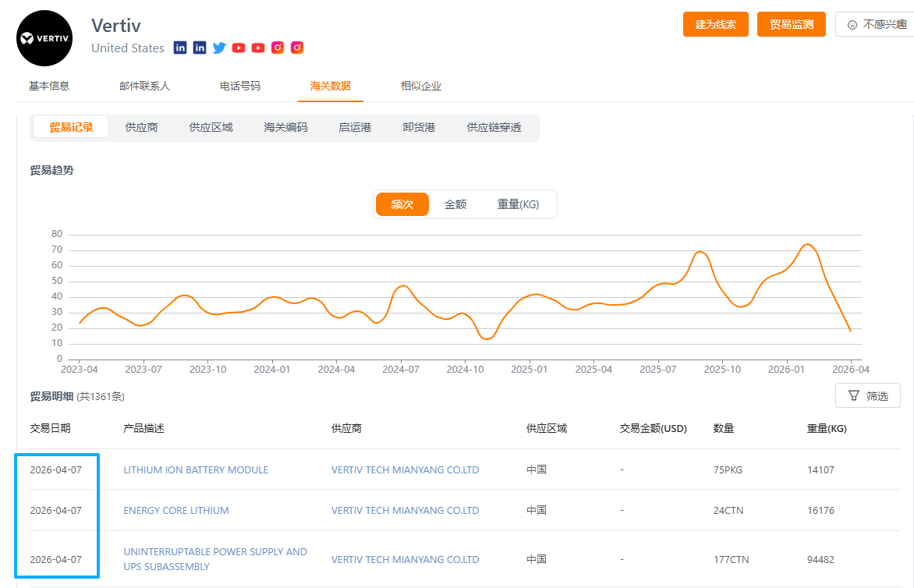Click the 贸易趋势 section heading
This screenshot has width=914, height=588.
52,170
